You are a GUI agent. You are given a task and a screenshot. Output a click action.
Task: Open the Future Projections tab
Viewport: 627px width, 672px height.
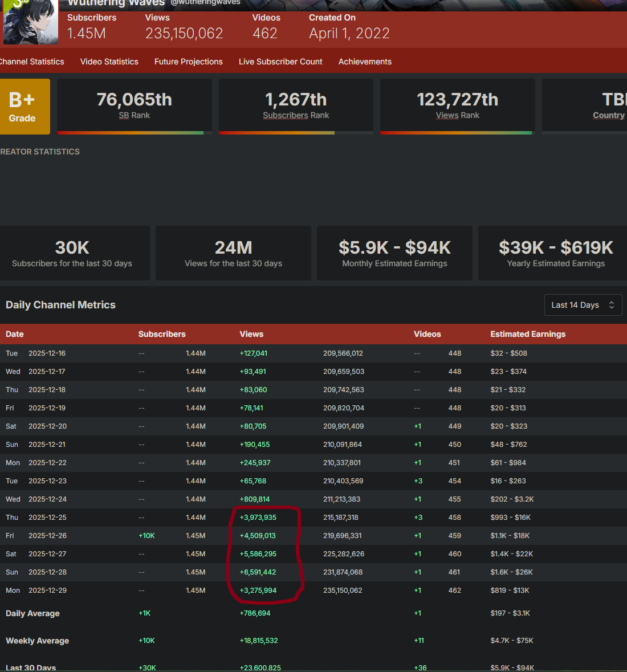[x=189, y=62]
